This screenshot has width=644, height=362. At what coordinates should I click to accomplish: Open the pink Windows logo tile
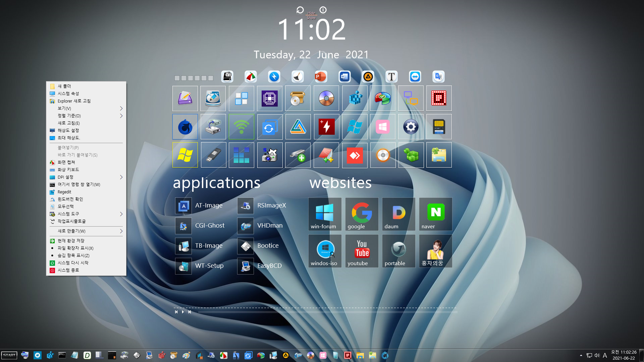click(x=383, y=127)
